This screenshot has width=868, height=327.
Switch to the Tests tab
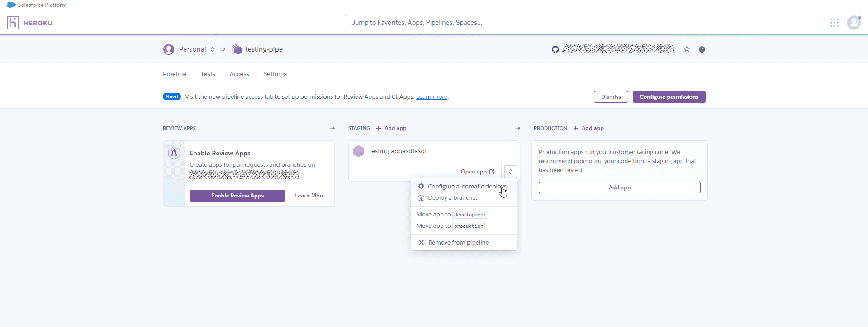click(x=208, y=74)
